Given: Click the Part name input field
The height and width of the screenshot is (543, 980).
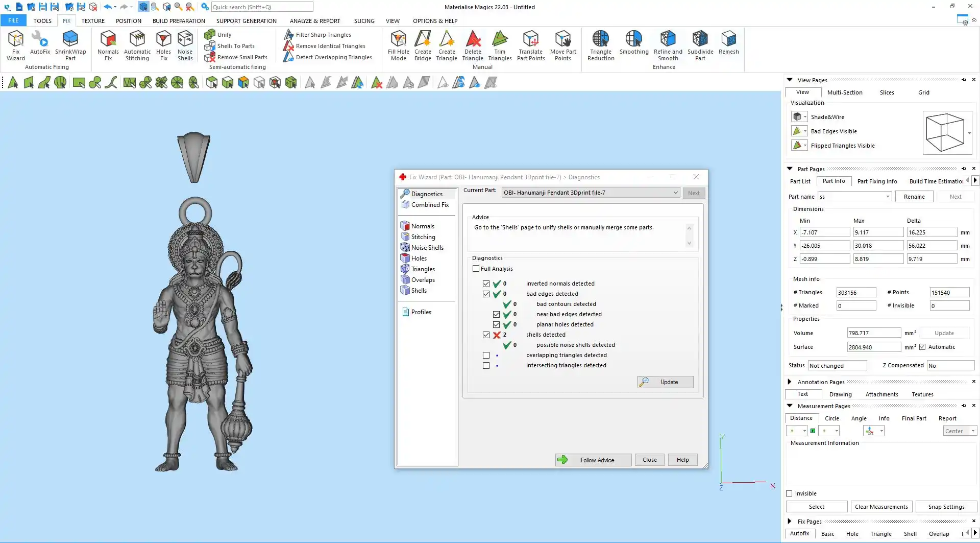Looking at the screenshot, I should 851,197.
